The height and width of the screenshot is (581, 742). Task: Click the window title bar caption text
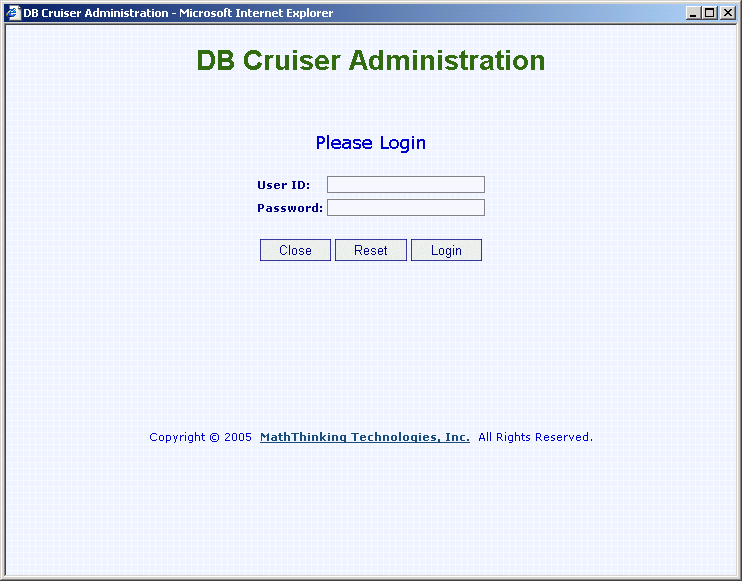pyautogui.click(x=178, y=13)
